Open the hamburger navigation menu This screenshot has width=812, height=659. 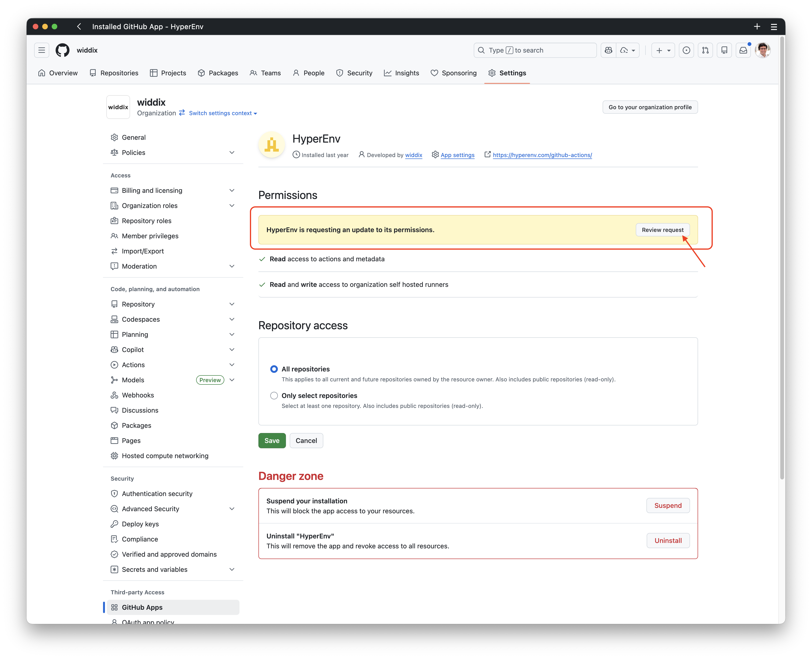click(42, 50)
